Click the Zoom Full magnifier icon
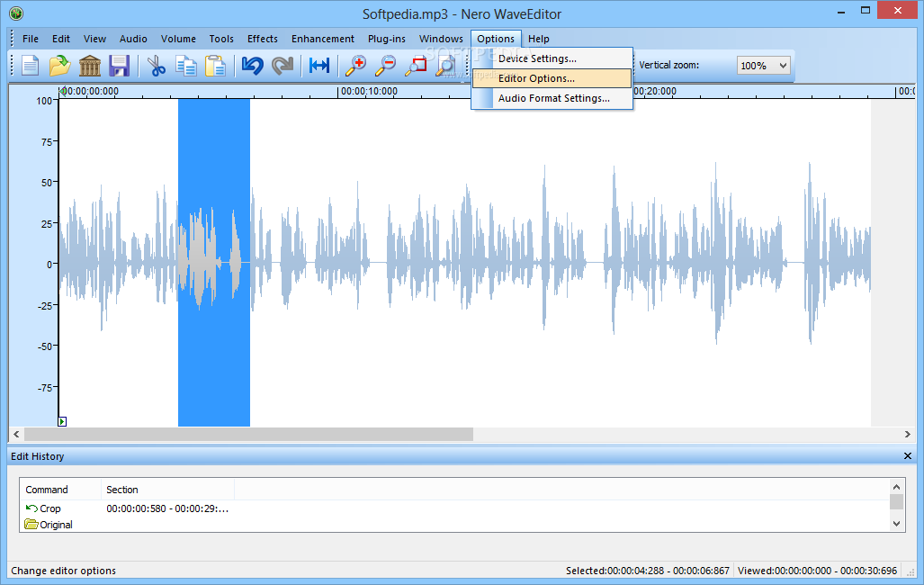The image size is (924, 585). [x=445, y=66]
